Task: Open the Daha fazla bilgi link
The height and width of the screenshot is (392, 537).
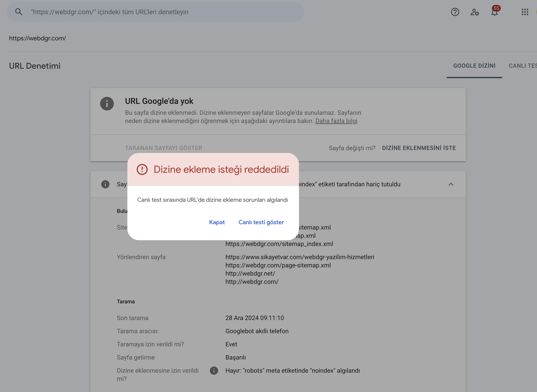Action: click(336, 121)
